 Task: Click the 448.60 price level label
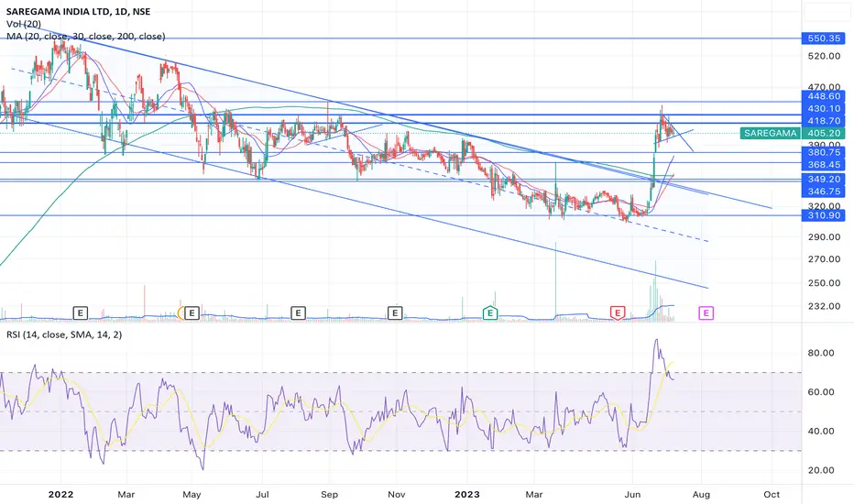tap(824, 96)
